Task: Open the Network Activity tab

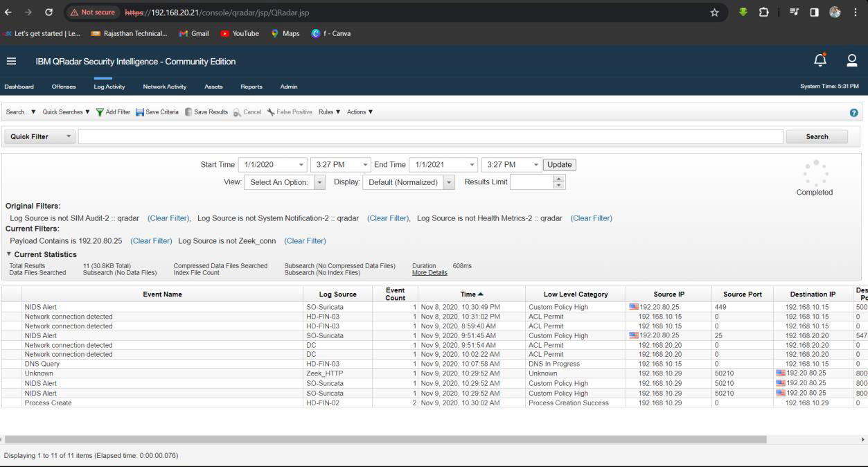Action: point(164,87)
